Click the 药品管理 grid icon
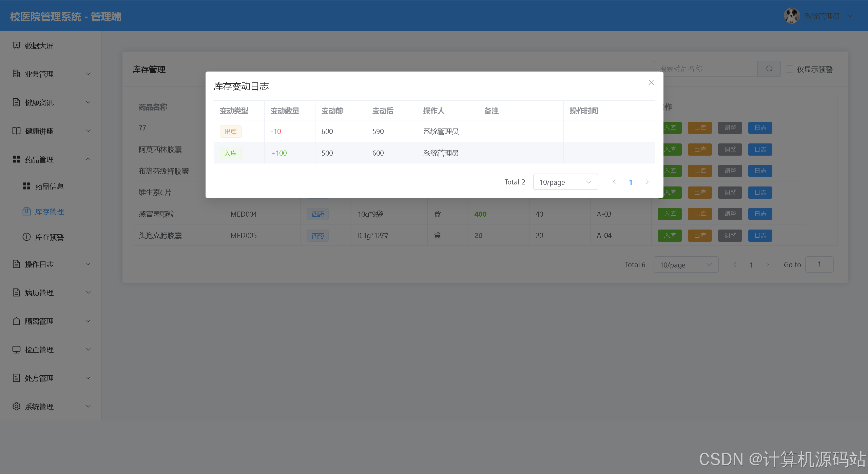 point(16,159)
